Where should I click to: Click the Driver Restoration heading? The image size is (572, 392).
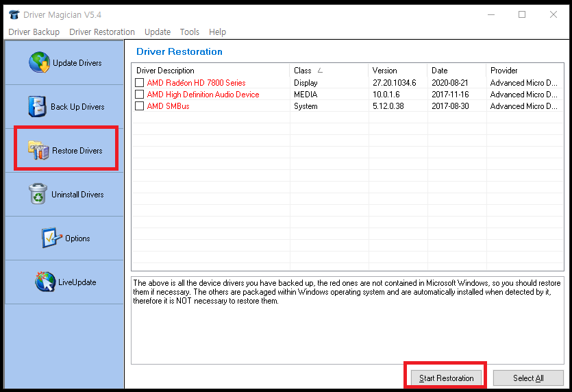click(179, 51)
